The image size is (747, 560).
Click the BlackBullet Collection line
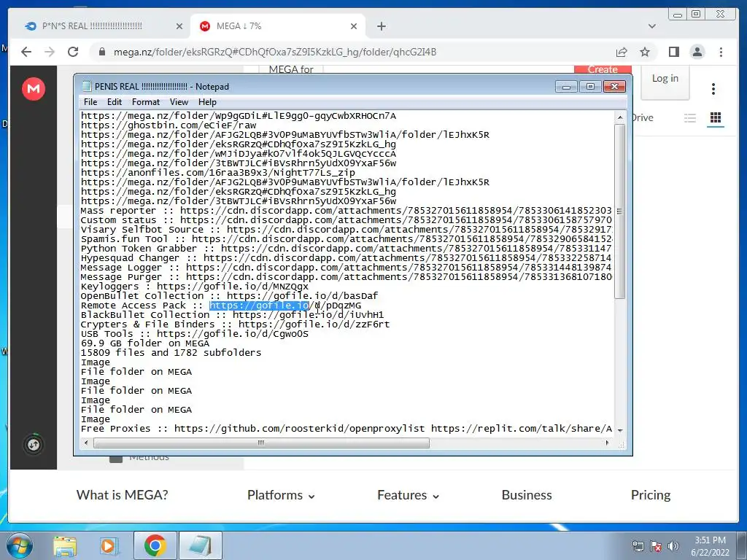pos(232,315)
